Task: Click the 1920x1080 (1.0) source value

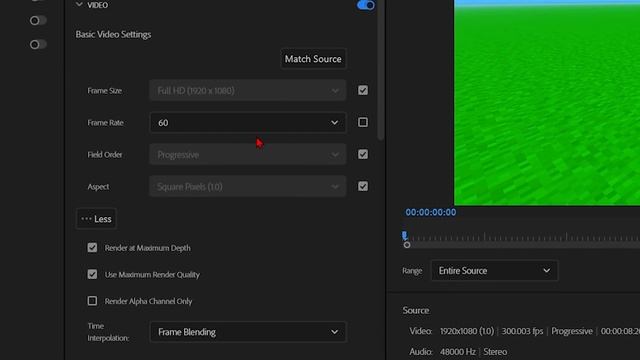Action: click(467, 331)
